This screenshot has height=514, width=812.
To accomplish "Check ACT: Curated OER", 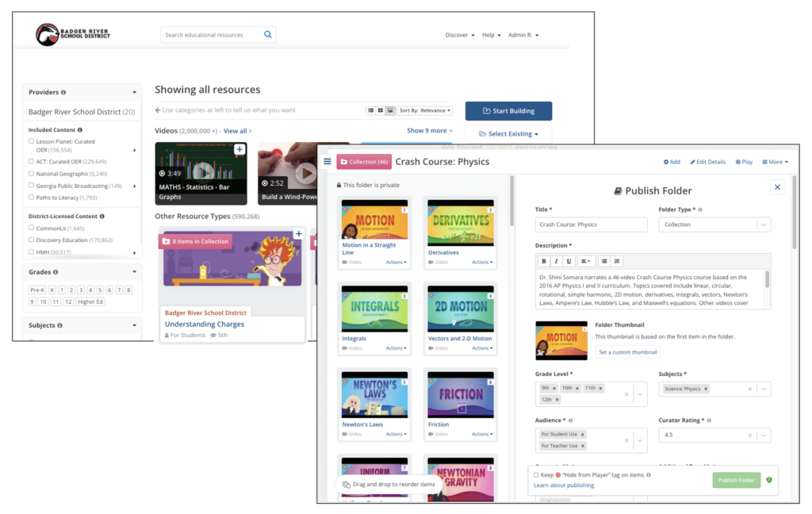I will point(31,161).
